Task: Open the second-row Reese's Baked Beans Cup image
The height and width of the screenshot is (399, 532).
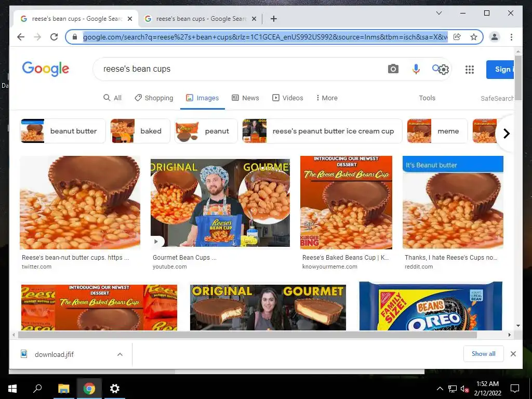Action: click(99, 308)
